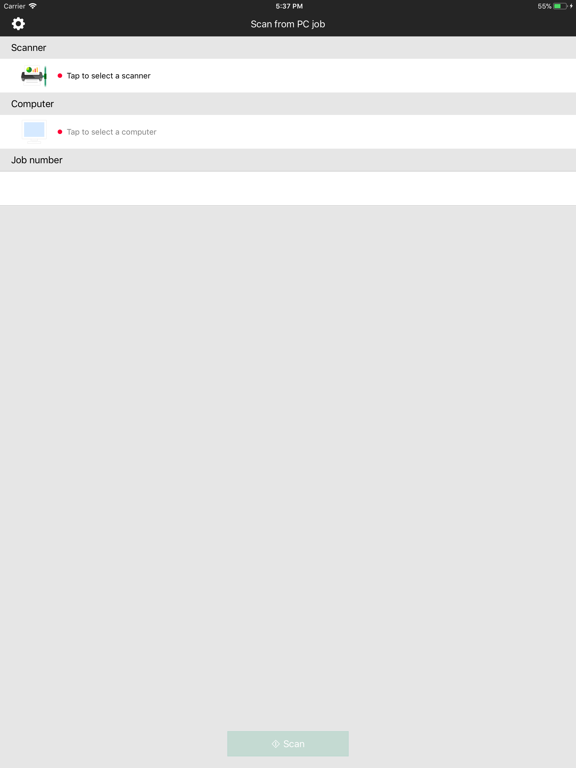Image resolution: width=576 pixels, height=768 pixels.
Task: Click the Job number input field
Action: point(288,188)
